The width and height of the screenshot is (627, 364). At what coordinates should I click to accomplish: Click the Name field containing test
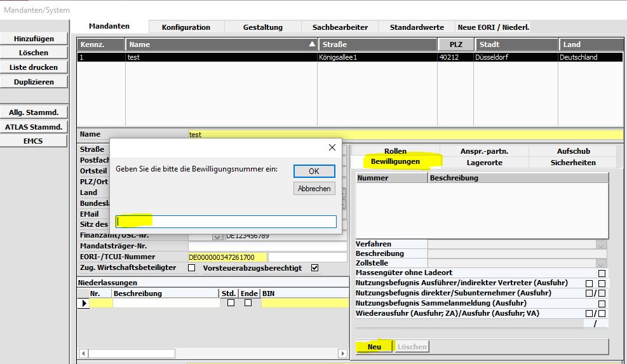click(405, 135)
